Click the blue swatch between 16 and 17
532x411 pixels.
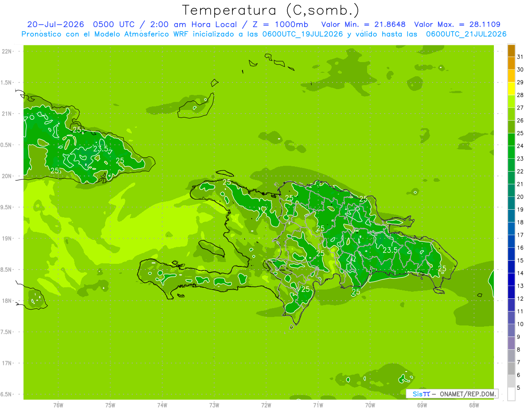[x=511, y=241]
